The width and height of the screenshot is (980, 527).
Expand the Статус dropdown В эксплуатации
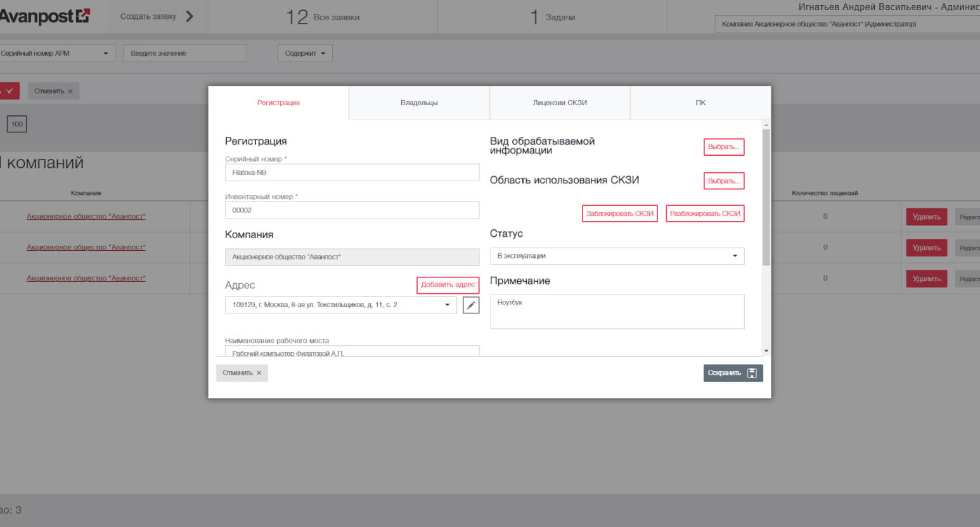[617, 256]
